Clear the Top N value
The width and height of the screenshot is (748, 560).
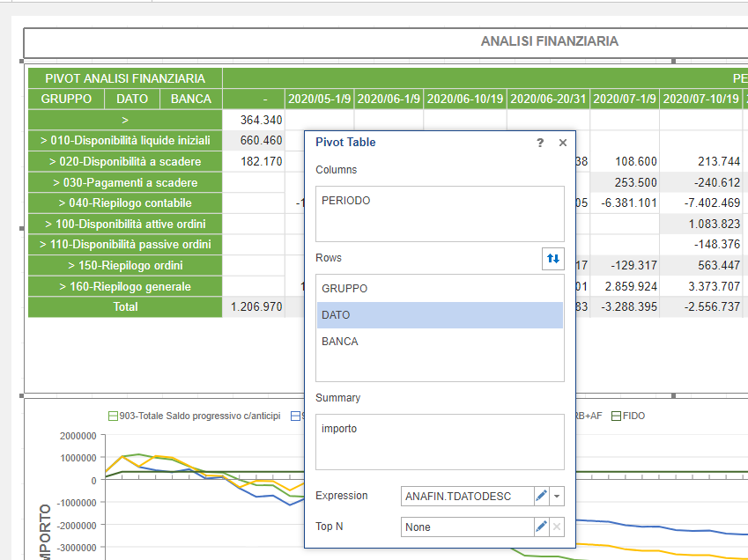click(557, 527)
